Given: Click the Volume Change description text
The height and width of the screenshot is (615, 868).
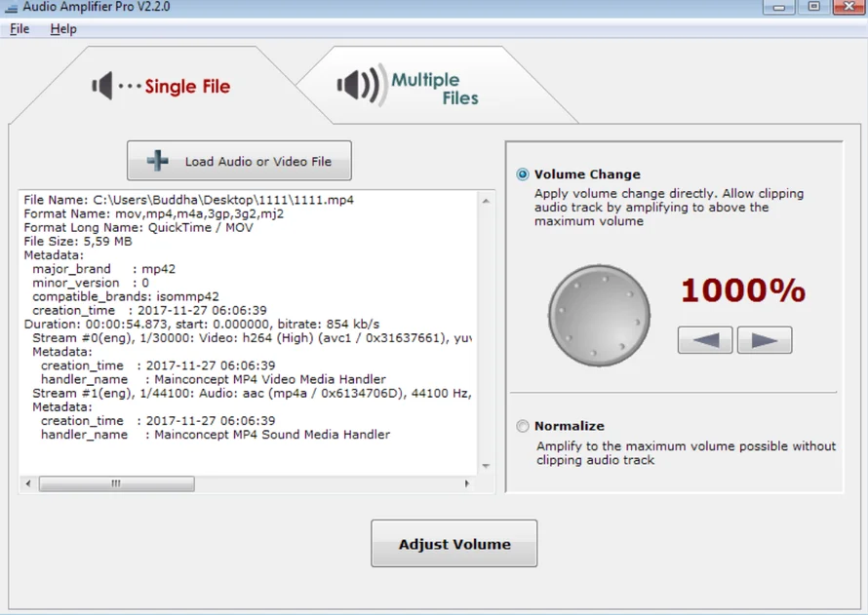Looking at the screenshot, I should pyautogui.click(x=669, y=208).
